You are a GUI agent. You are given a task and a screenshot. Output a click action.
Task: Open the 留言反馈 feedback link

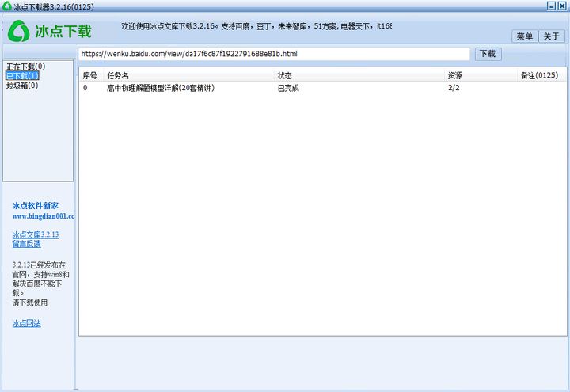(x=26, y=244)
